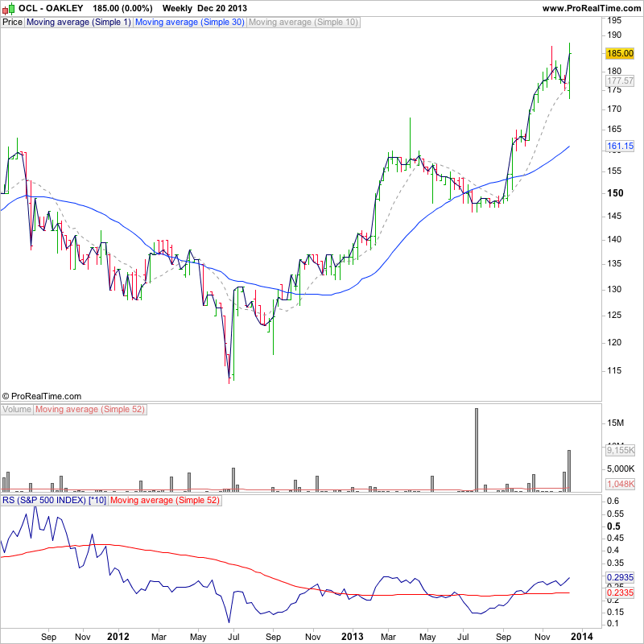Click the 1,048K volume average tag
This screenshot has height=644, width=644.
tap(620, 484)
